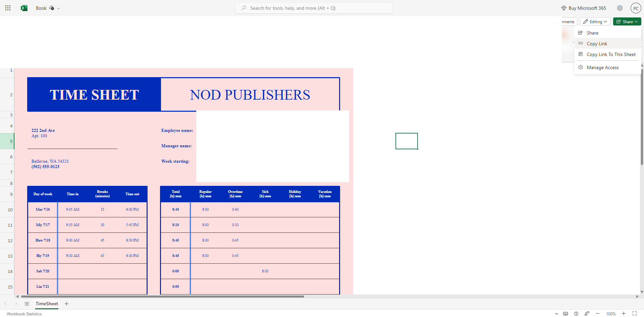Select the Lin 7/21 cell
This screenshot has height=317, width=644.
pyautogui.click(x=43, y=286)
